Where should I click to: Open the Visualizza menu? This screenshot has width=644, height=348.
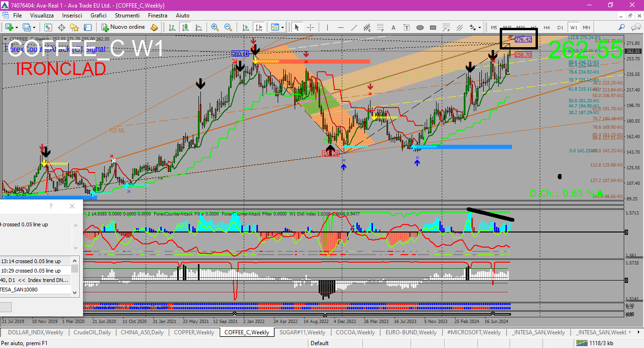pyautogui.click(x=42, y=16)
